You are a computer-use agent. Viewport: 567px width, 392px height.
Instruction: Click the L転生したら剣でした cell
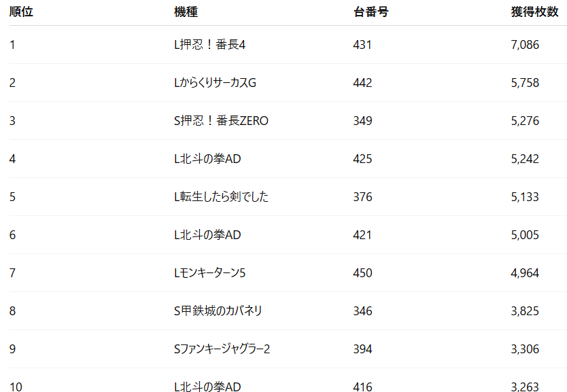(x=222, y=197)
